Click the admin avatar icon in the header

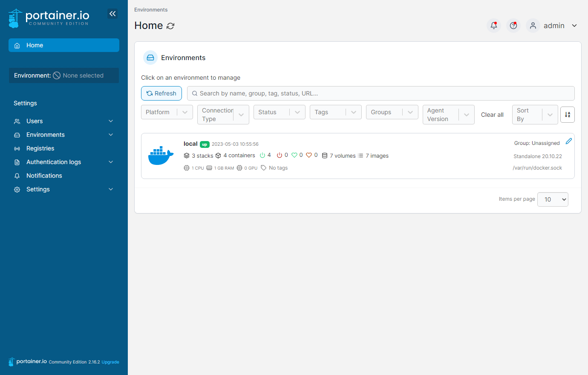[533, 26]
